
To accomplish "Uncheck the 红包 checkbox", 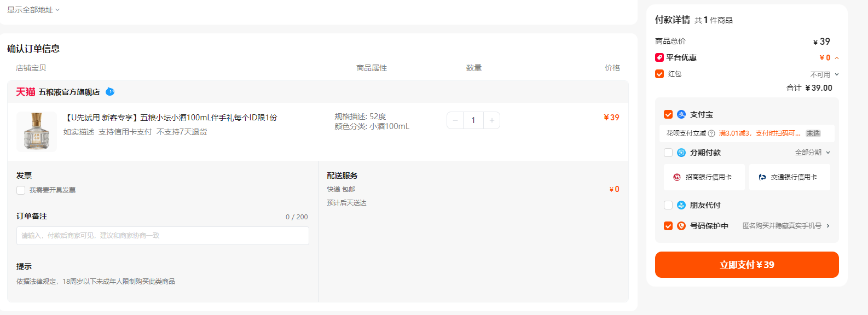I will pos(659,74).
